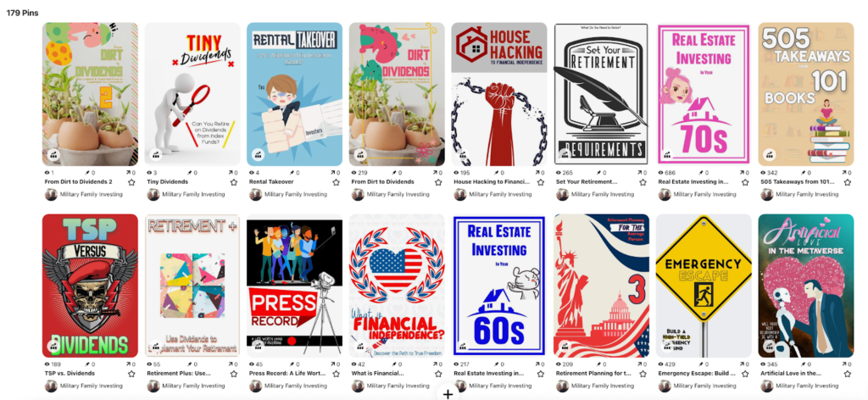The image size is (868, 400).
Task: Click the pin saves icon under the 60s Real Estate pin
Action: click(497, 364)
